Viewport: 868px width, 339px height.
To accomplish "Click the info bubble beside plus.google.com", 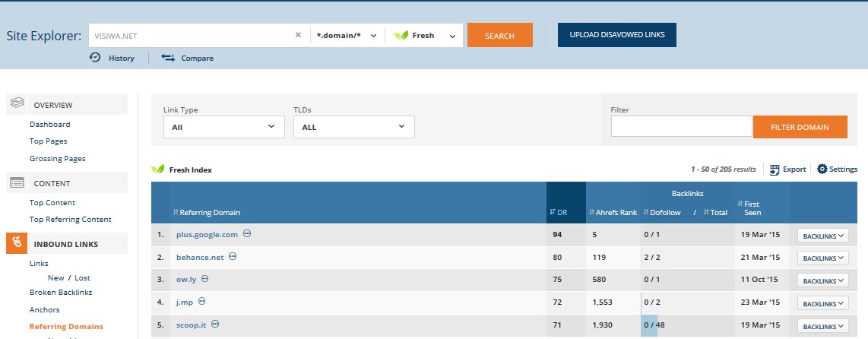I will click(x=247, y=234).
